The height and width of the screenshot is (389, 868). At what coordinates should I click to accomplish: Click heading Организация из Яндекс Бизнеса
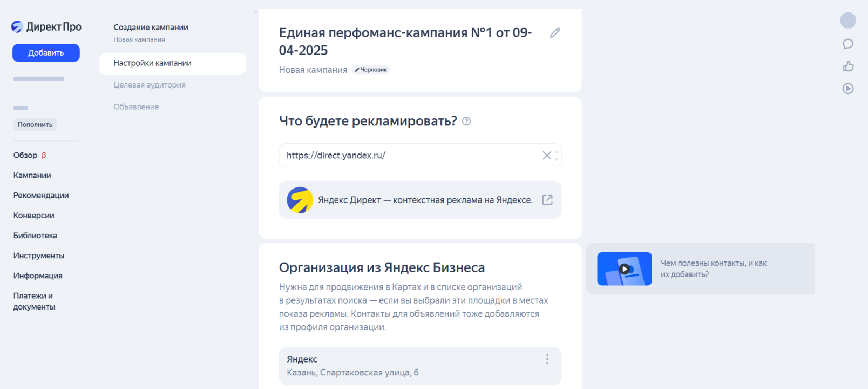click(382, 268)
